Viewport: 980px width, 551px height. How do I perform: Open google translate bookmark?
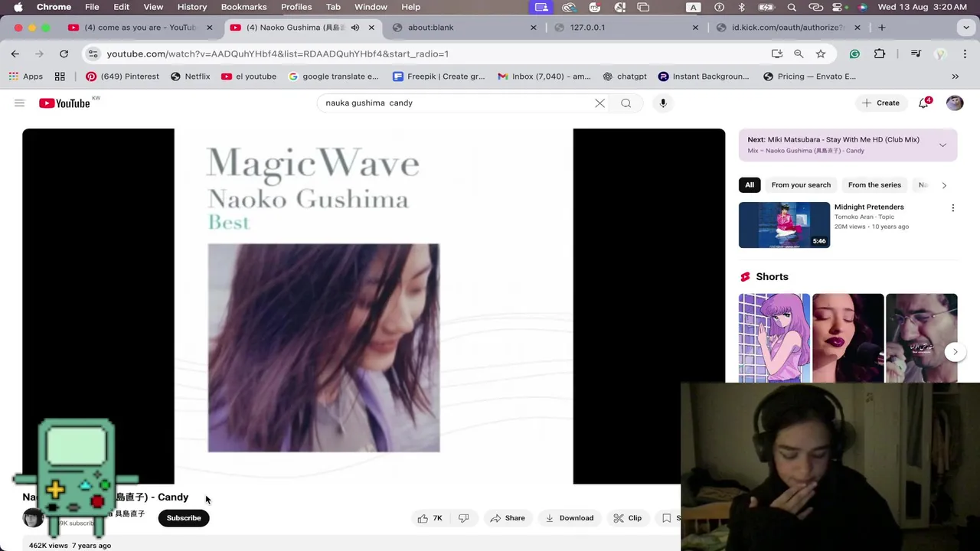pos(333,77)
